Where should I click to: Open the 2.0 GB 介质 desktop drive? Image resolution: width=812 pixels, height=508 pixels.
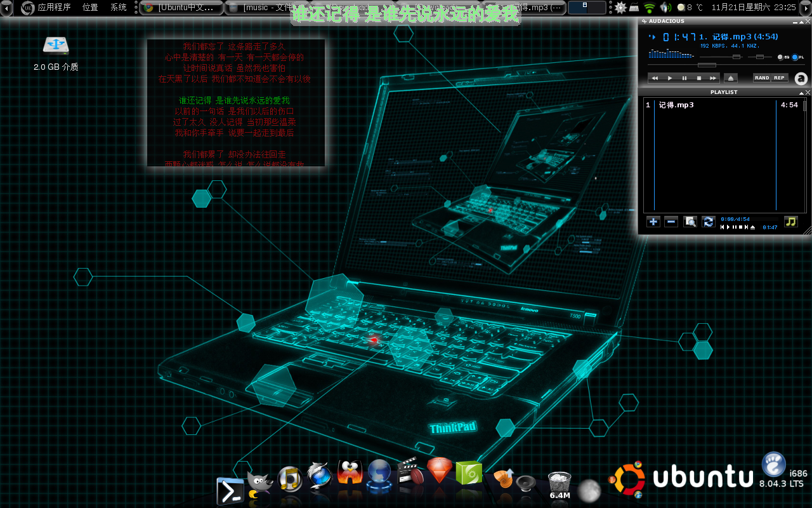click(56, 53)
